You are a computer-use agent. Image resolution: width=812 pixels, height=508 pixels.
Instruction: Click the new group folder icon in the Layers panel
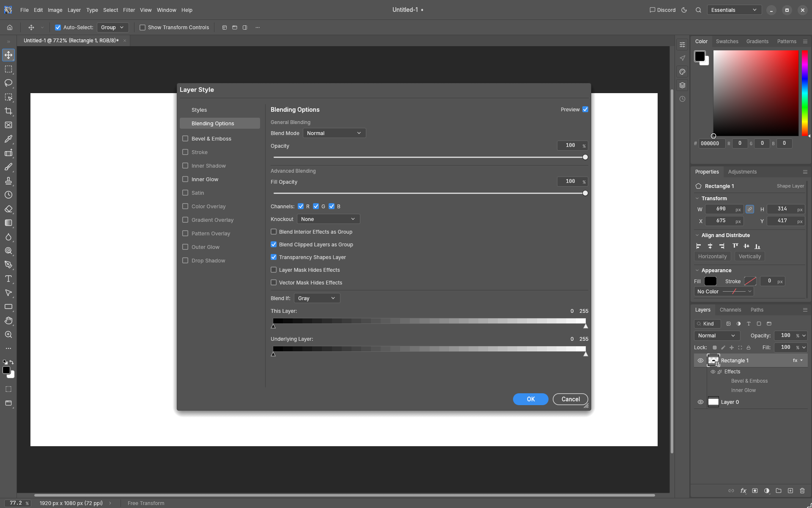point(779,491)
